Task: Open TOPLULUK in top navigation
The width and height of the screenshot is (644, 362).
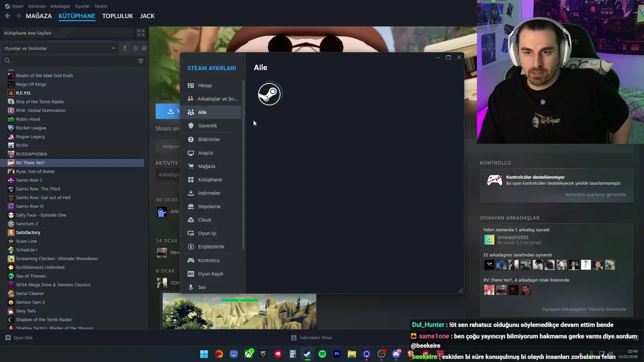Action: [118, 16]
